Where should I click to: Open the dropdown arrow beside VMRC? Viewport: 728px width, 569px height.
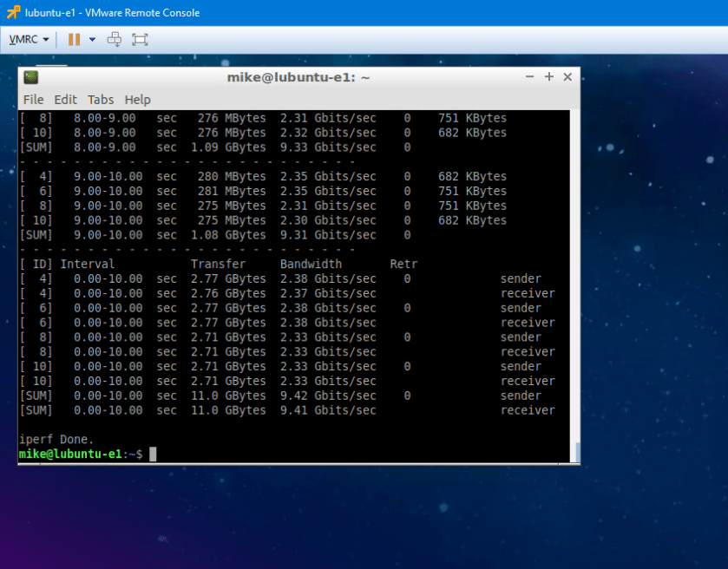coord(45,39)
